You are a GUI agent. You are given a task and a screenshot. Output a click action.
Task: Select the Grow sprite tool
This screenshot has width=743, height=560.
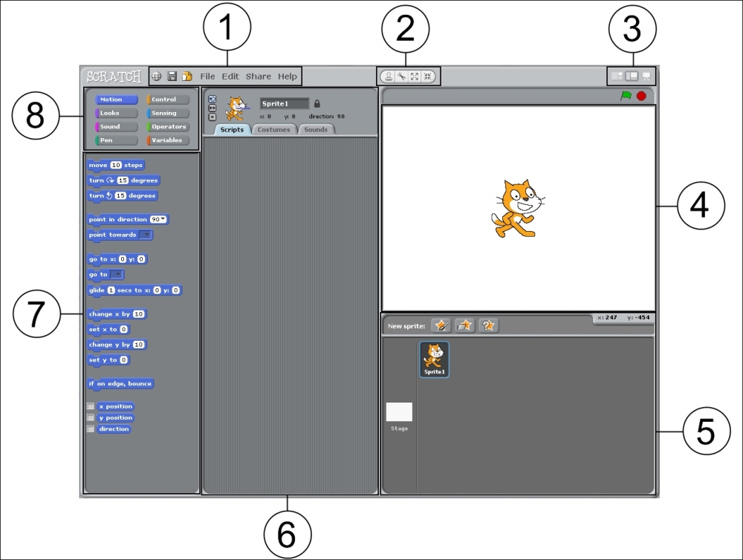[x=415, y=76]
